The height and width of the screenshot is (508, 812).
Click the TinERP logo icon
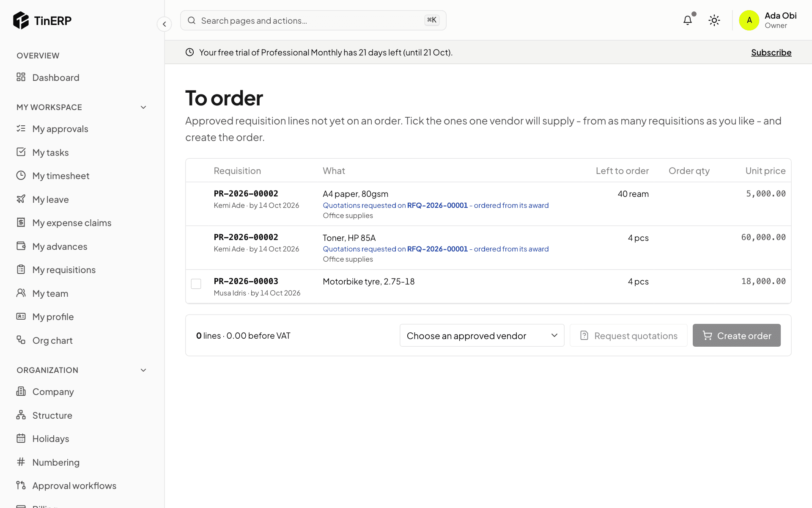[21, 20]
